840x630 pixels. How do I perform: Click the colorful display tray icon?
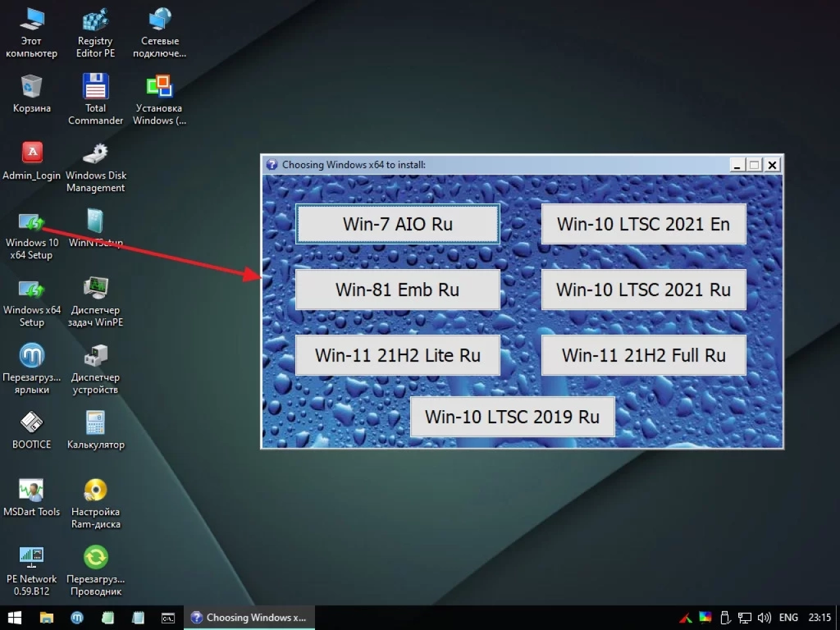[x=705, y=618]
